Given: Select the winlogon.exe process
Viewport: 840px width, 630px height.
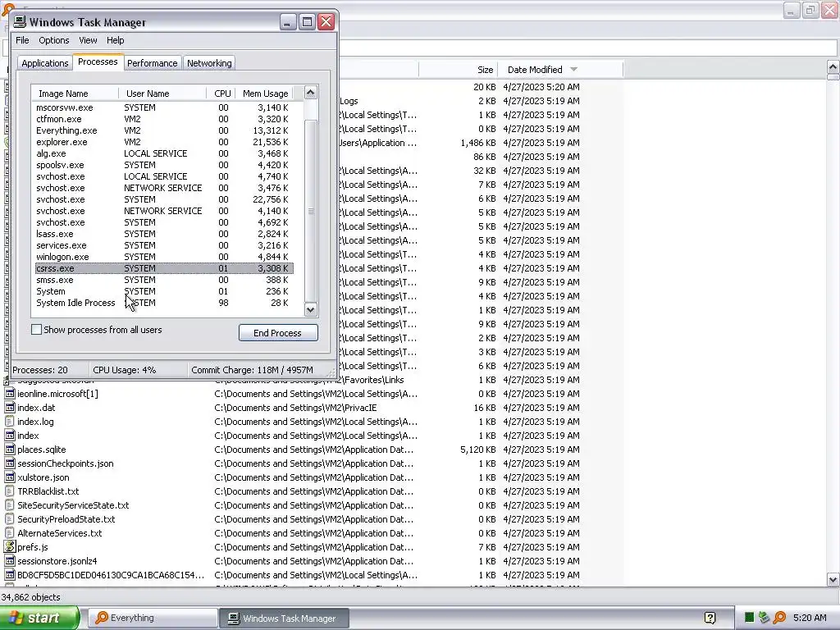Looking at the screenshot, I should (164, 257).
